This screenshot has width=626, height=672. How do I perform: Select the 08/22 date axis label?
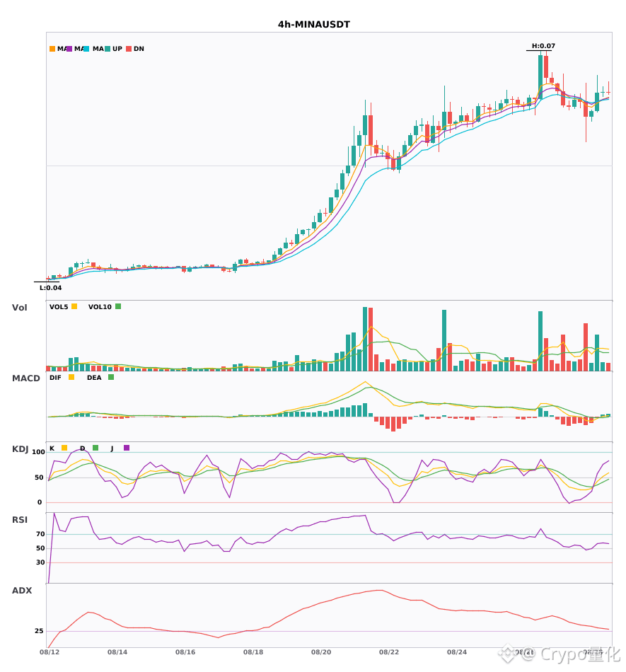389,652
